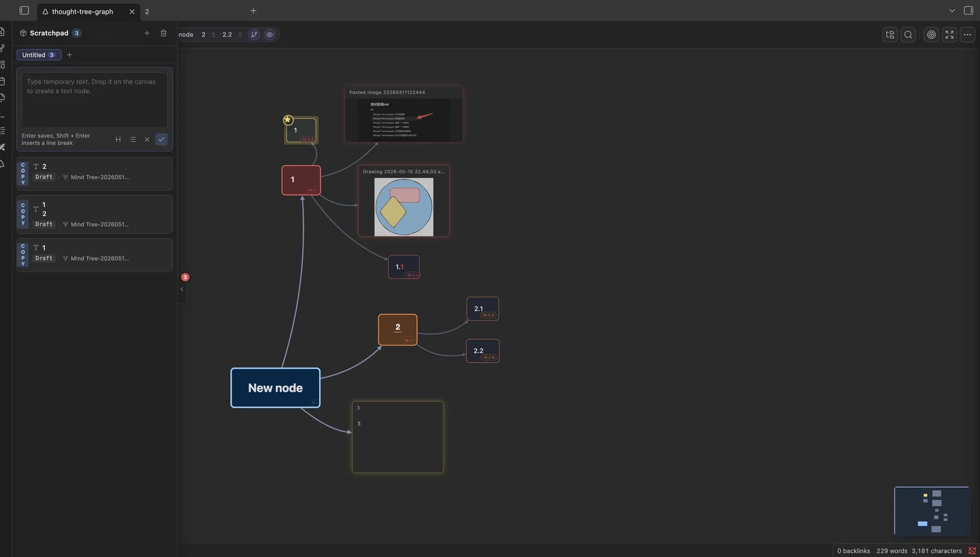Add a new scratchpad with header plus
This screenshot has height=557, width=980.
[x=147, y=33]
